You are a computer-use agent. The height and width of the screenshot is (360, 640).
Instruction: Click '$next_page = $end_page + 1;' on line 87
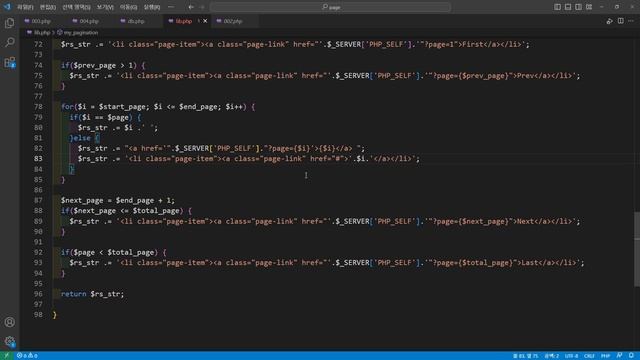[x=118, y=200]
